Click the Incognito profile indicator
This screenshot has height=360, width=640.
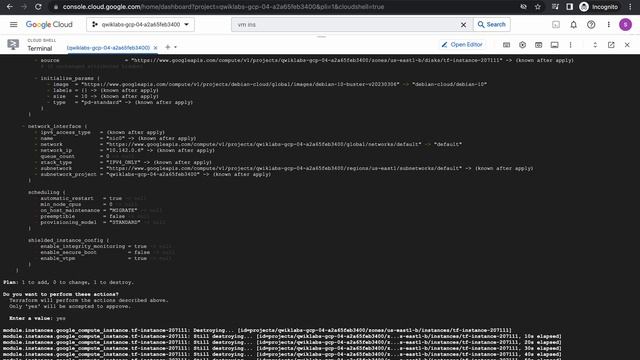click(x=599, y=7)
